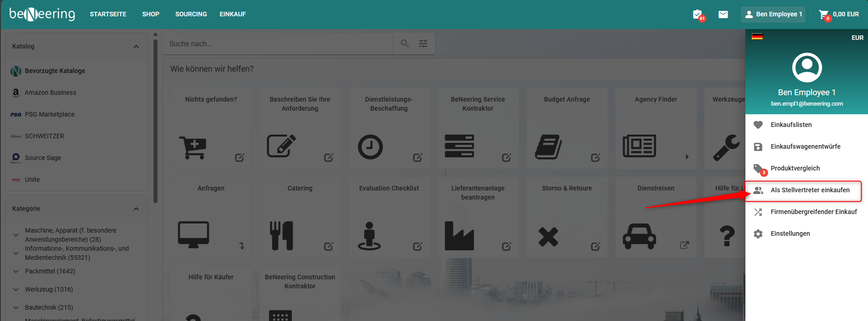Click the Storno & Retoure X icon
868x321 pixels.
point(548,237)
